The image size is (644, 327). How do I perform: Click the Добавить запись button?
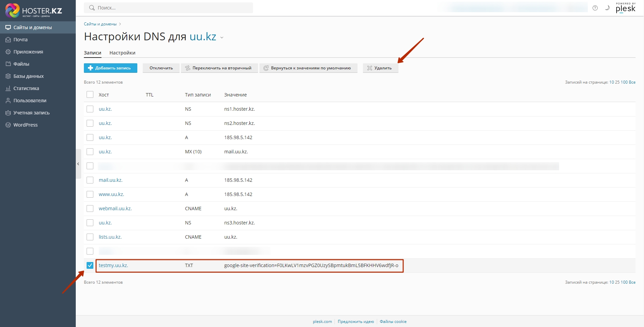[x=110, y=68]
